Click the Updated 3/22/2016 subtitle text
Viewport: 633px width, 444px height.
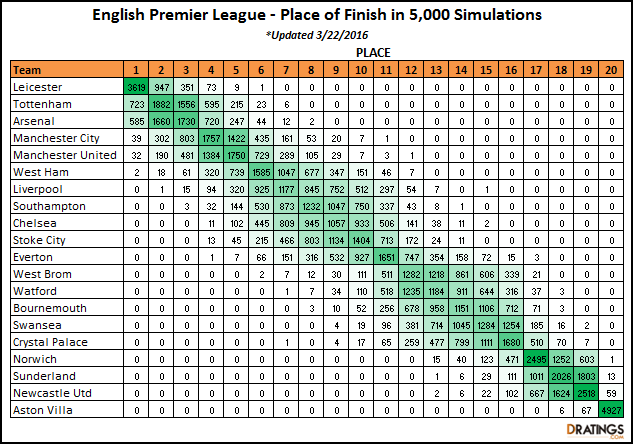(x=318, y=34)
